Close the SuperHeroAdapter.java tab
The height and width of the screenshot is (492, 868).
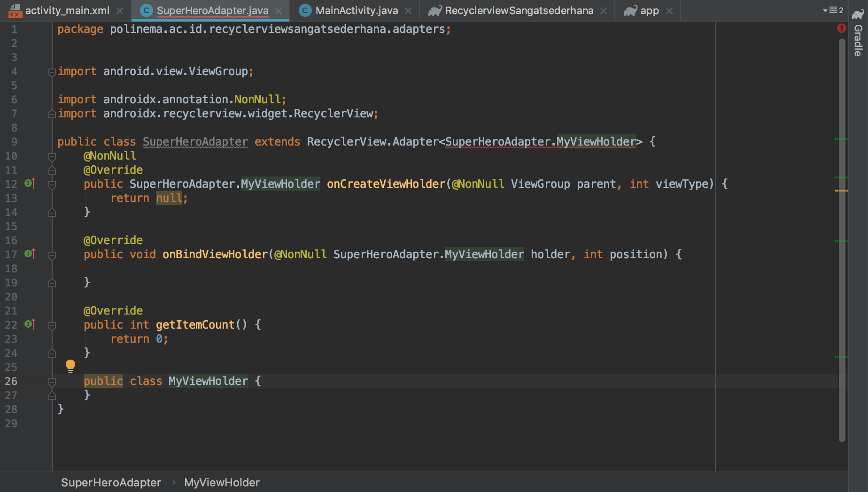pyautogui.click(x=279, y=11)
